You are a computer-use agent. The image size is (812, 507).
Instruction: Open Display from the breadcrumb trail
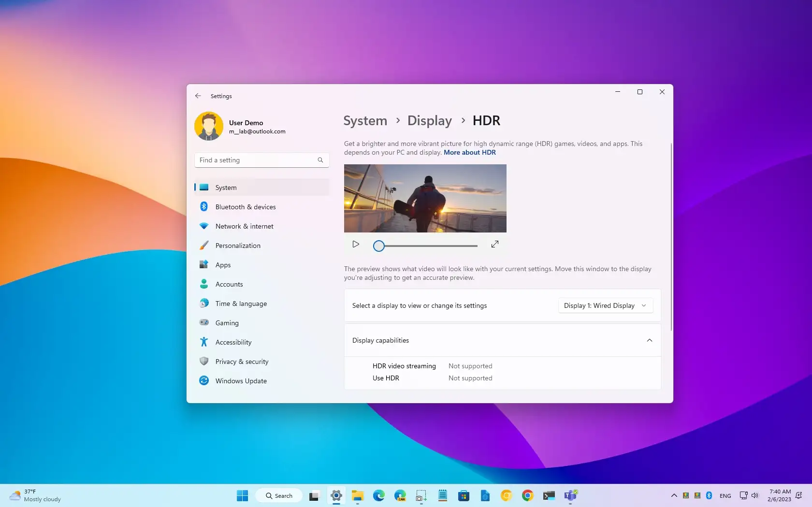(429, 120)
